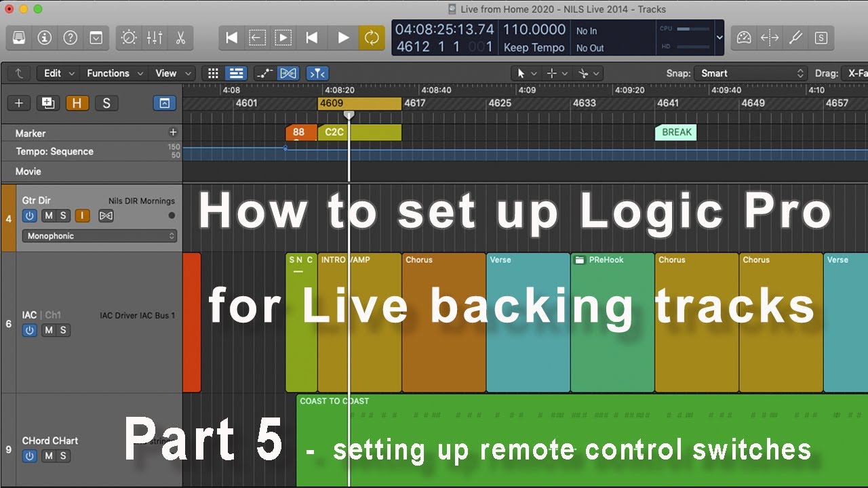Image resolution: width=868 pixels, height=488 pixels.
Task: Click the 110.0000 tempo value in the LCD
Action: point(534,30)
